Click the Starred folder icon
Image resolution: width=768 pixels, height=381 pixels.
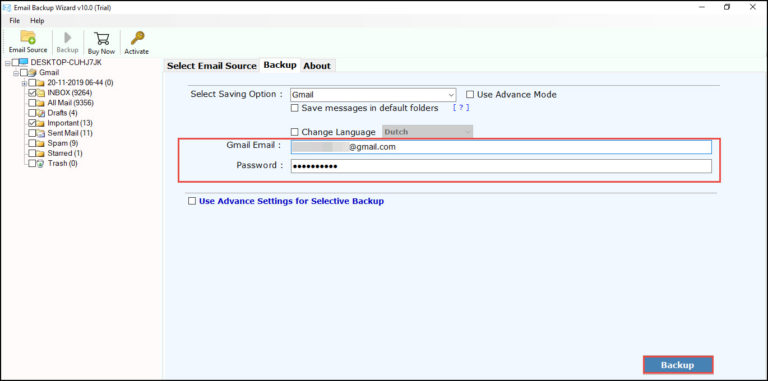click(41, 153)
